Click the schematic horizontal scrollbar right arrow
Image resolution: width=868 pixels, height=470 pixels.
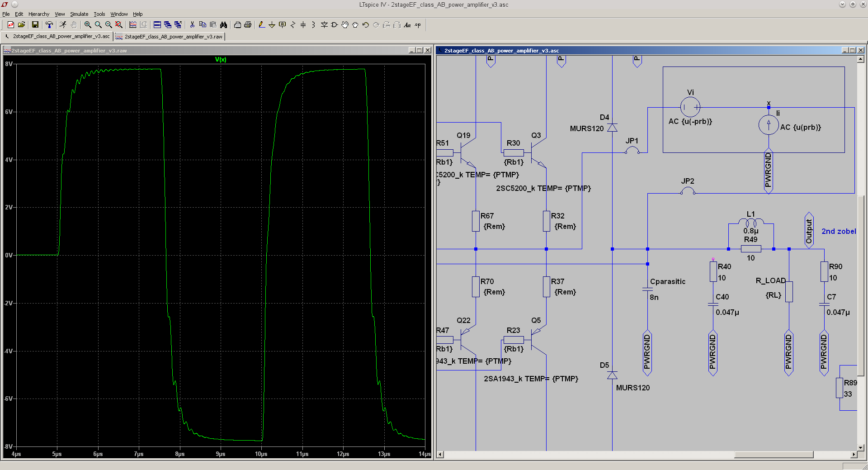(x=854, y=454)
